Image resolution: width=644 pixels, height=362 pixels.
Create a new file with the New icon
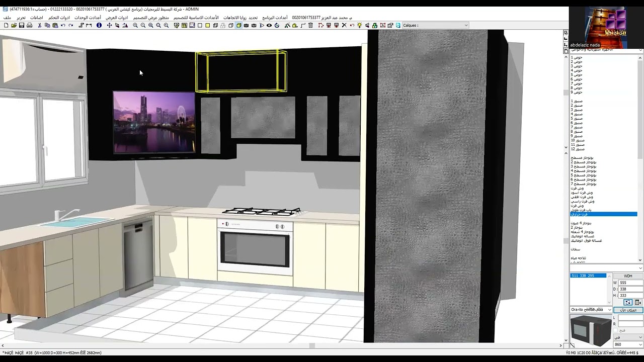tap(6, 25)
